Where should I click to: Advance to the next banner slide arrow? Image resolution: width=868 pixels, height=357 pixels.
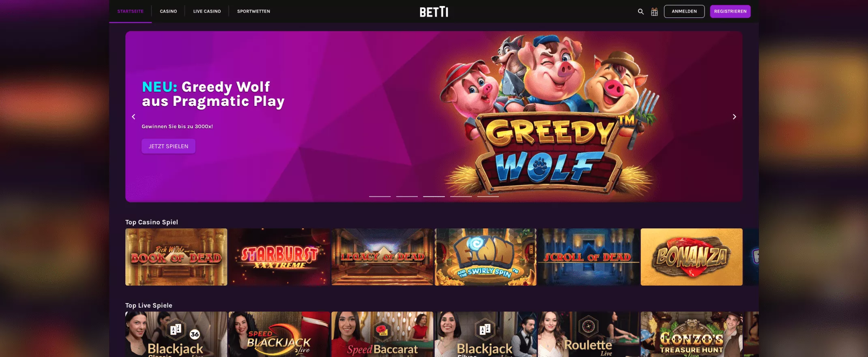734,117
